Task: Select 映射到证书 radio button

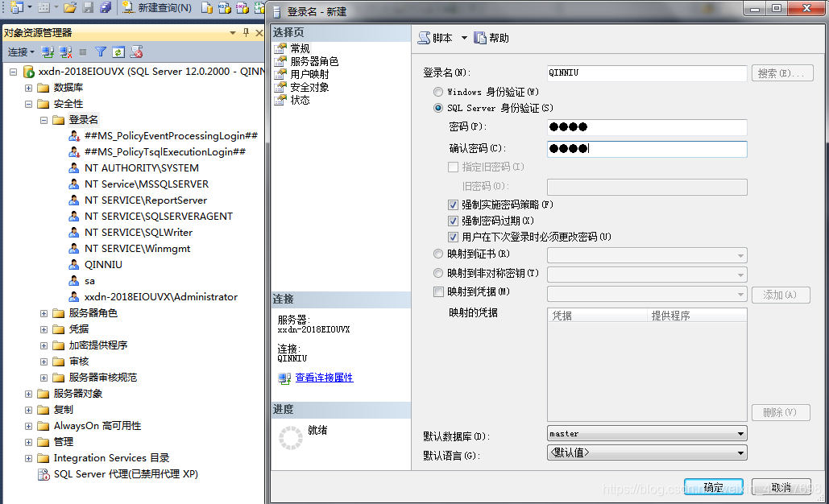Action: (437, 254)
